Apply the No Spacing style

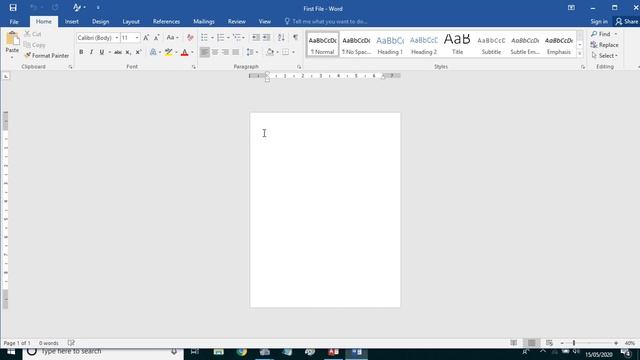356,44
